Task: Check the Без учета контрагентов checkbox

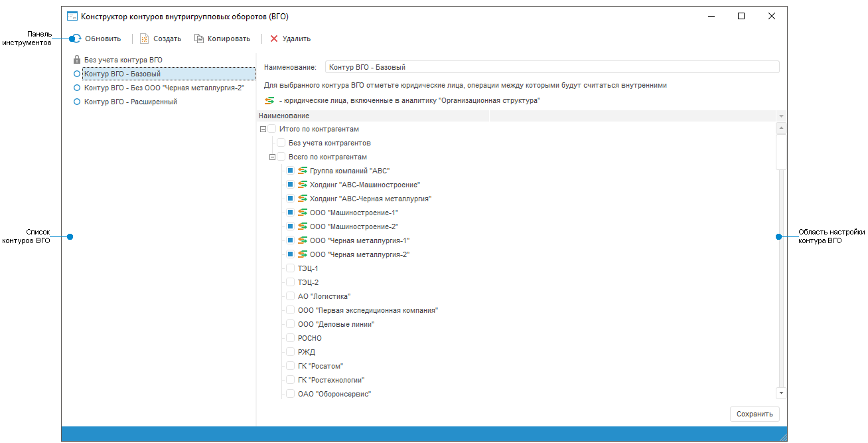Action: click(x=281, y=143)
